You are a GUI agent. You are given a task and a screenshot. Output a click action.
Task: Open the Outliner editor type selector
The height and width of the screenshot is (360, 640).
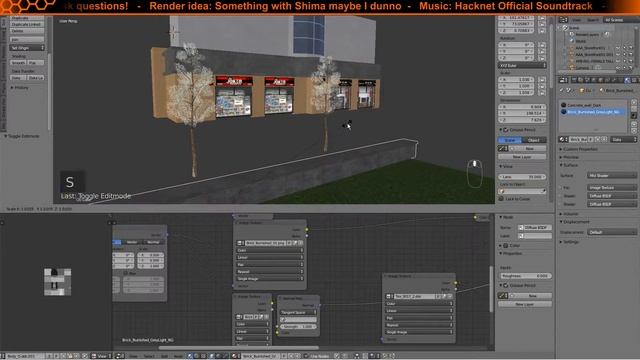click(564, 20)
